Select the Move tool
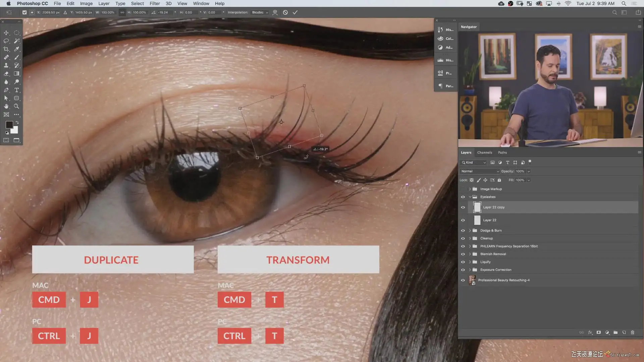644x362 pixels. (6, 33)
